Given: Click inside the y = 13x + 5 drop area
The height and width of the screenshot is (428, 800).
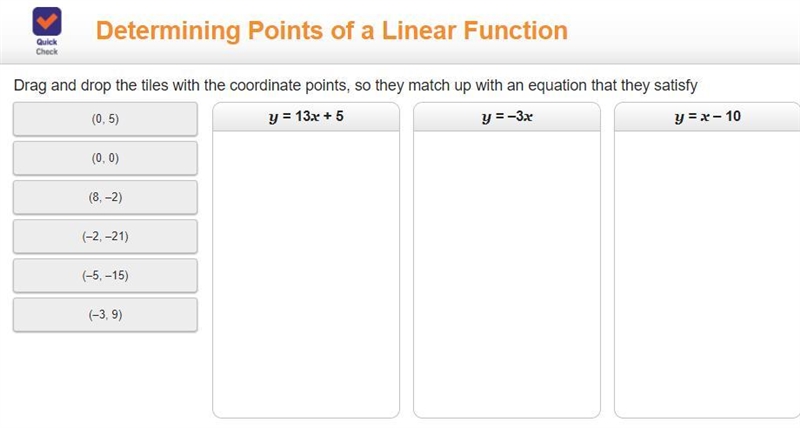Looking at the screenshot, I should coord(306,274).
